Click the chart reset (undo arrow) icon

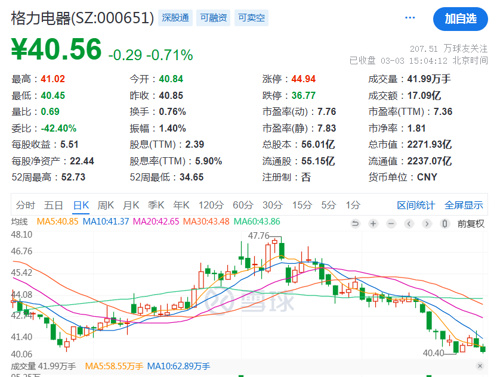click(x=355, y=224)
